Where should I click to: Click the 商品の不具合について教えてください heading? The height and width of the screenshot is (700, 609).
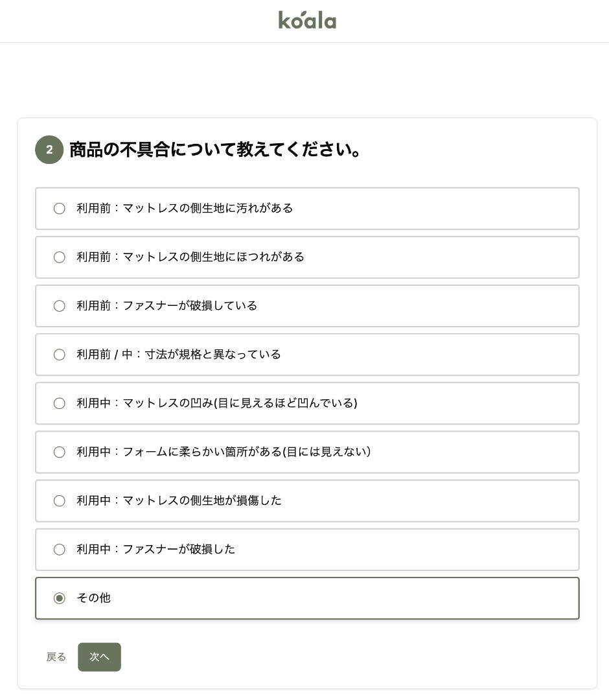coord(215,150)
